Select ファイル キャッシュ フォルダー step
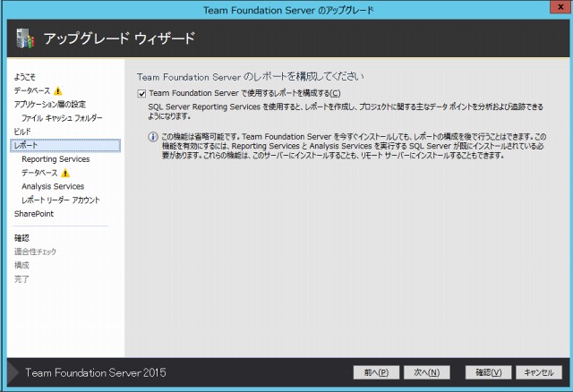 (62, 118)
